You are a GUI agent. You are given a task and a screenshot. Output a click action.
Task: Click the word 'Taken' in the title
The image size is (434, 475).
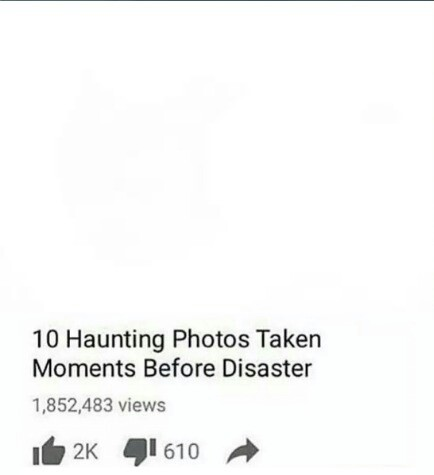tap(289, 339)
